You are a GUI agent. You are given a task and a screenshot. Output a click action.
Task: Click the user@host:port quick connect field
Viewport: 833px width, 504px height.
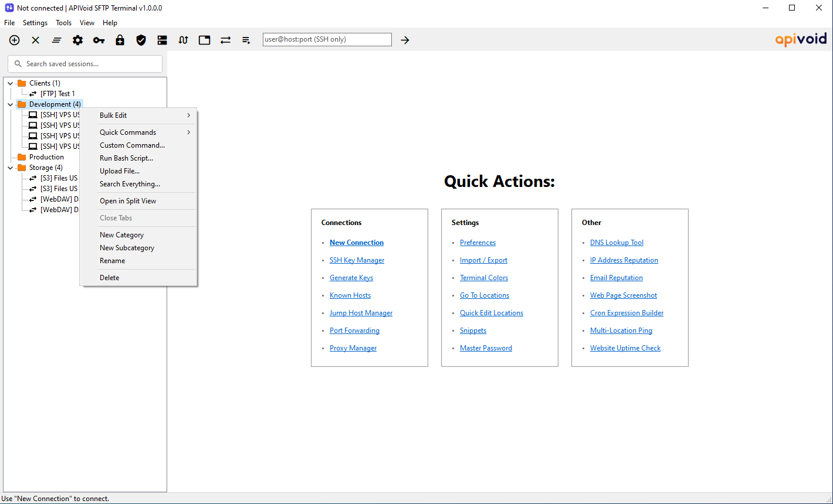[327, 40]
